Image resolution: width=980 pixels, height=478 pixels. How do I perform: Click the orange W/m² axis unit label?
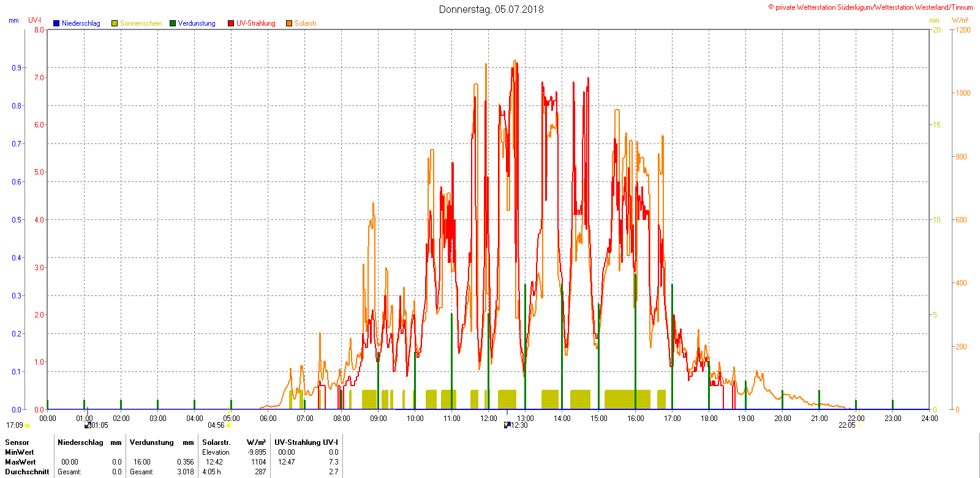point(960,20)
